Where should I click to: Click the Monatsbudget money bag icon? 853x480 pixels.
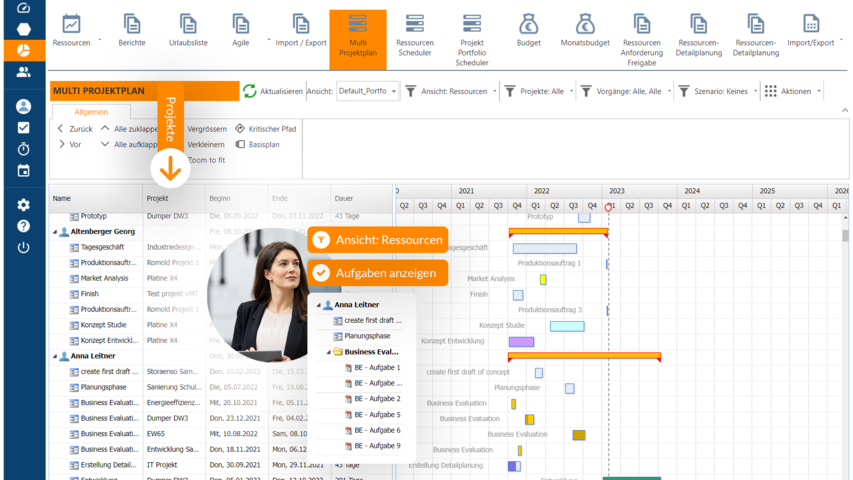point(584,23)
